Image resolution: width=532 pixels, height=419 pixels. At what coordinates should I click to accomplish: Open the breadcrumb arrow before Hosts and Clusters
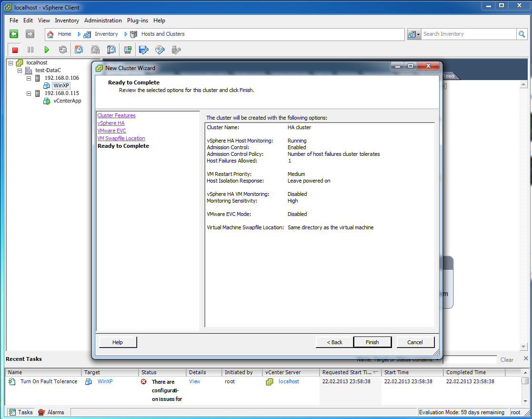[126, 34]
